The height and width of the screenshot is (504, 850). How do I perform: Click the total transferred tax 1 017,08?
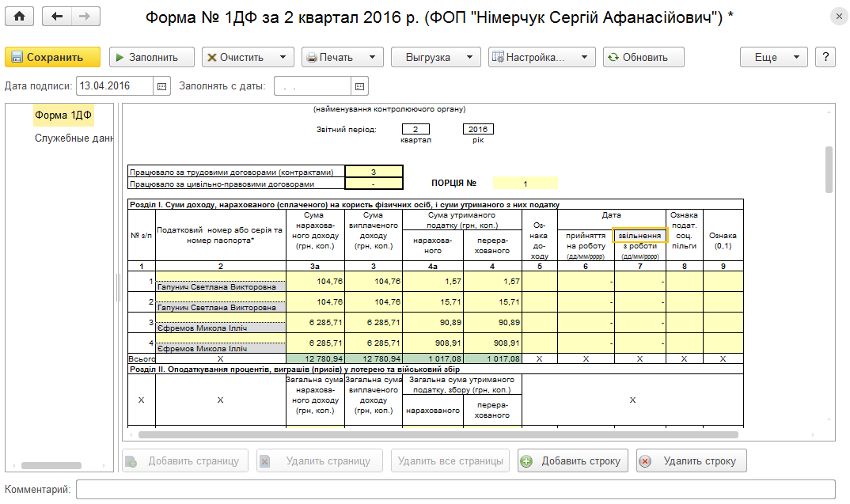tap(493, 358)
